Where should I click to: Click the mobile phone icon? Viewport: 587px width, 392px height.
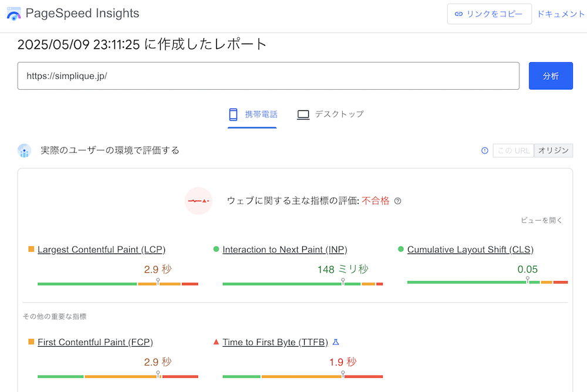point(233,114)
